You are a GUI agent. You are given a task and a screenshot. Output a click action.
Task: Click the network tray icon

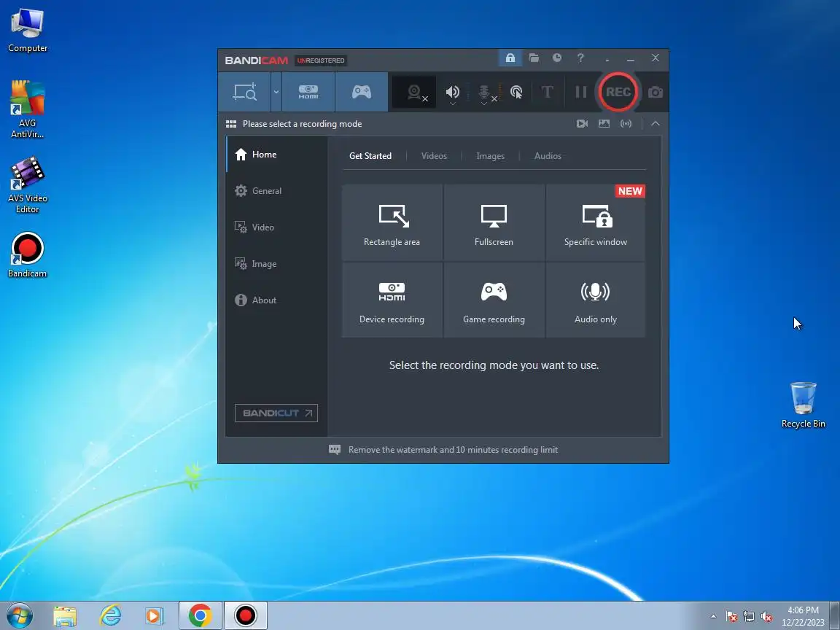click(x=749, y=617)
